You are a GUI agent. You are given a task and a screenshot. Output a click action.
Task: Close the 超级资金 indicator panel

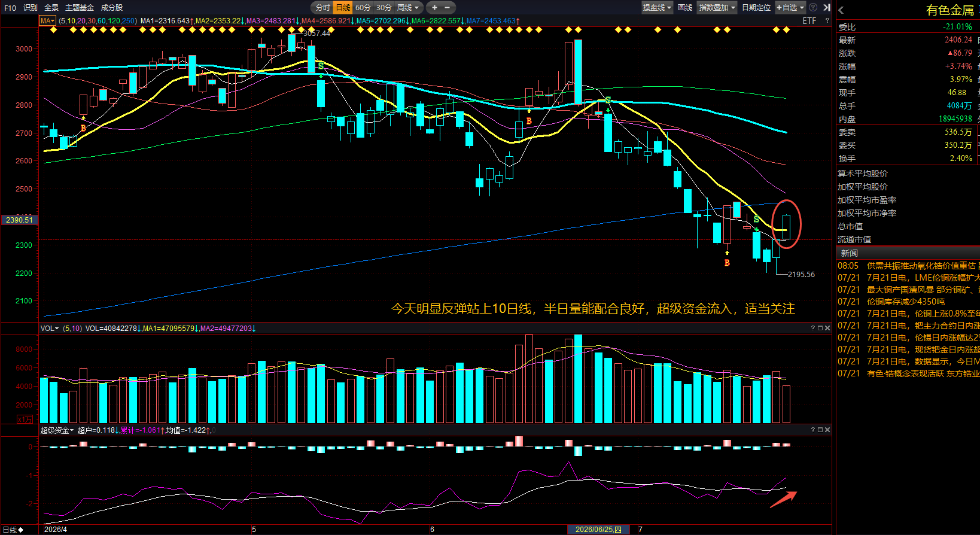pos(827,430)
